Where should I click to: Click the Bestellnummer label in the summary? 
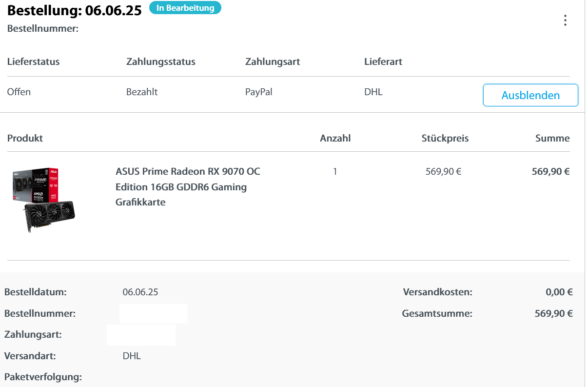tap(40, 313)
